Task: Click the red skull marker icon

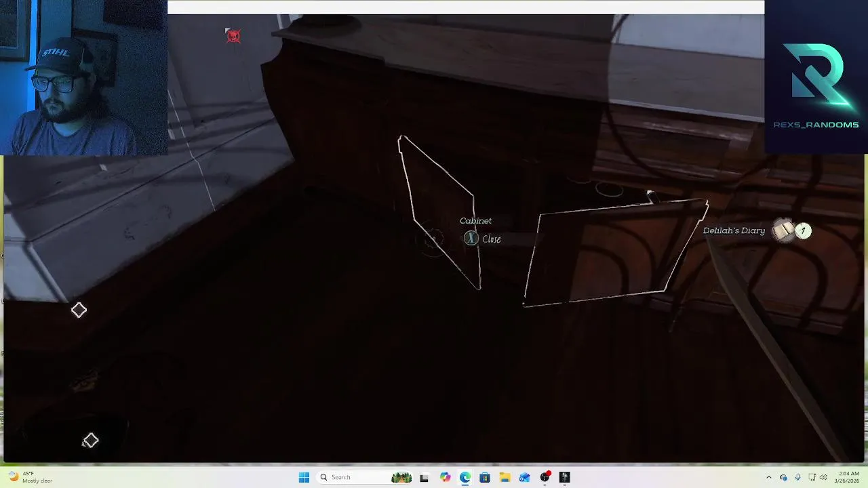Action: [x=233, y=36]
